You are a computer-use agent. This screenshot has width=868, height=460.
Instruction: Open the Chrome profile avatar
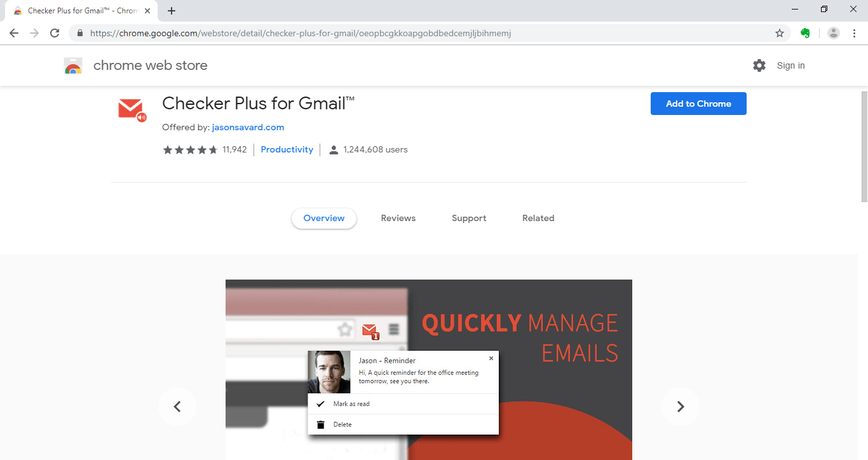[x=834, y=33]
